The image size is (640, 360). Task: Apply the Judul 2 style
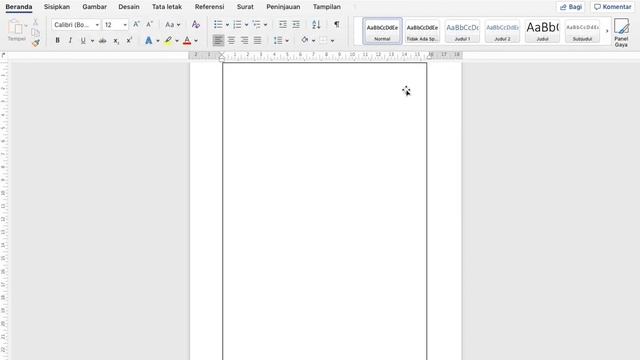(x=502, y=31)
